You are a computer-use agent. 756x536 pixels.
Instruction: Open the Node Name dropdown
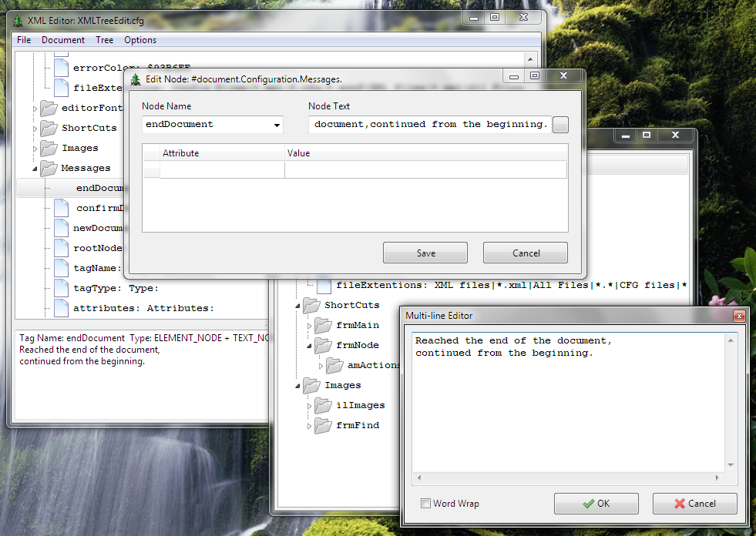[x=277, y=125]
